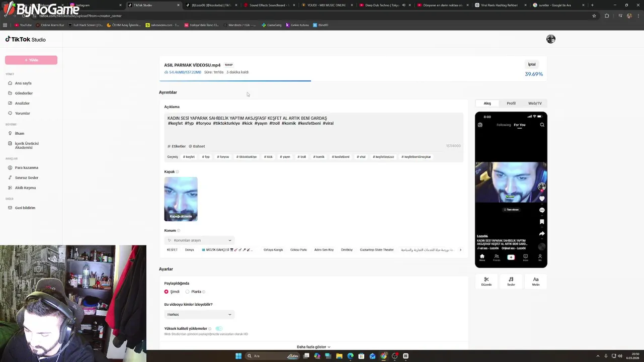Open Windows Start menu

pyautogui.click(x=238, y=356)
